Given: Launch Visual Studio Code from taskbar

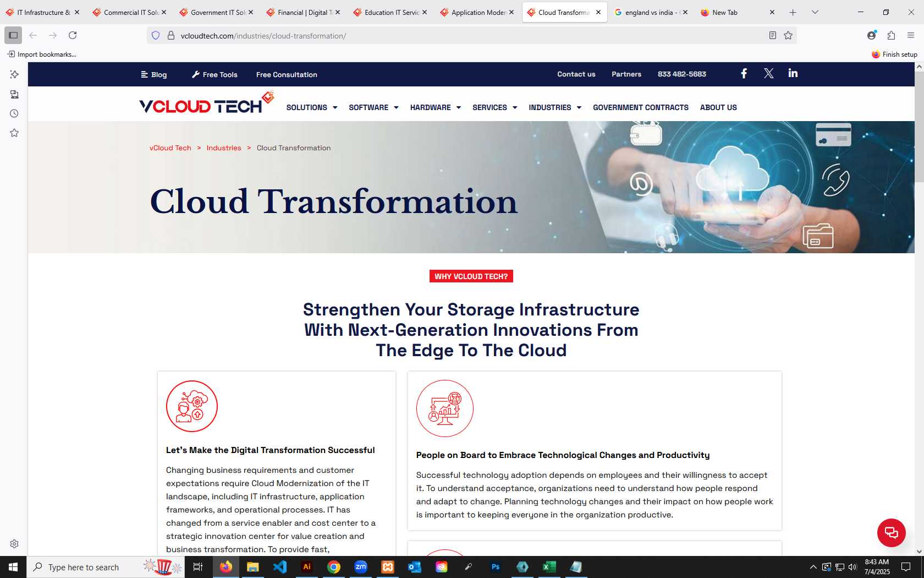Looking at the screenshot, I should [280, 566].
